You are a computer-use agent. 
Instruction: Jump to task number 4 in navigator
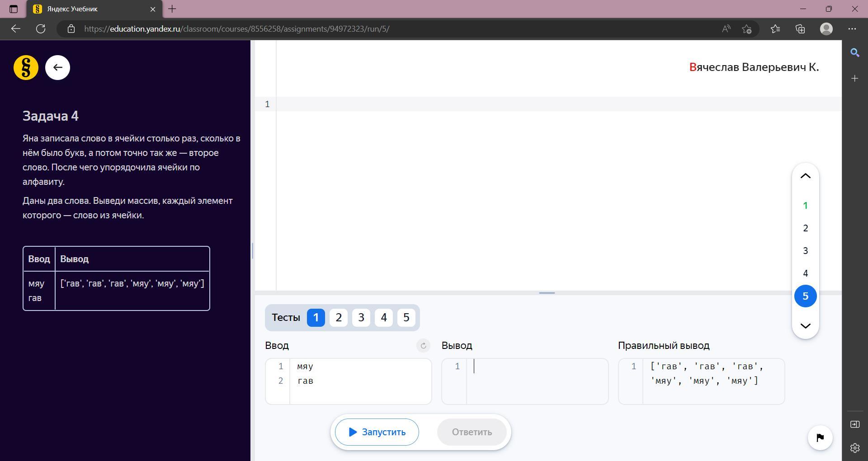click(x=805, y=273)
